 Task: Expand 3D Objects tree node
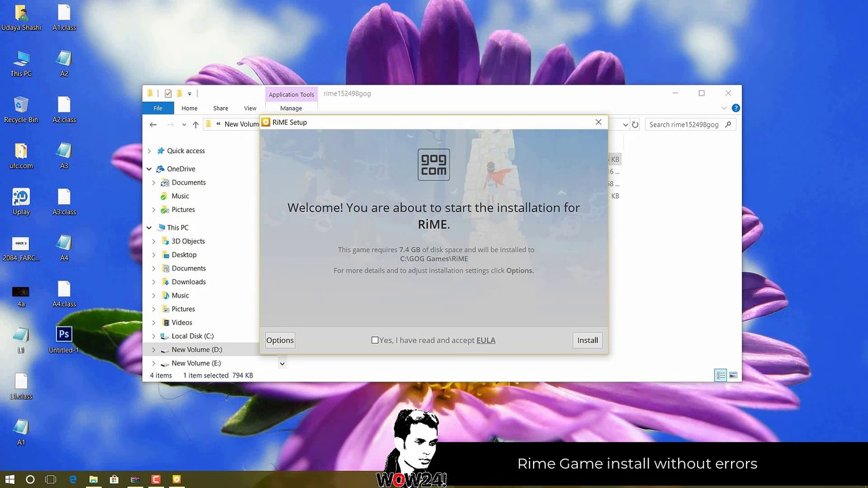[x=154, y=241]
